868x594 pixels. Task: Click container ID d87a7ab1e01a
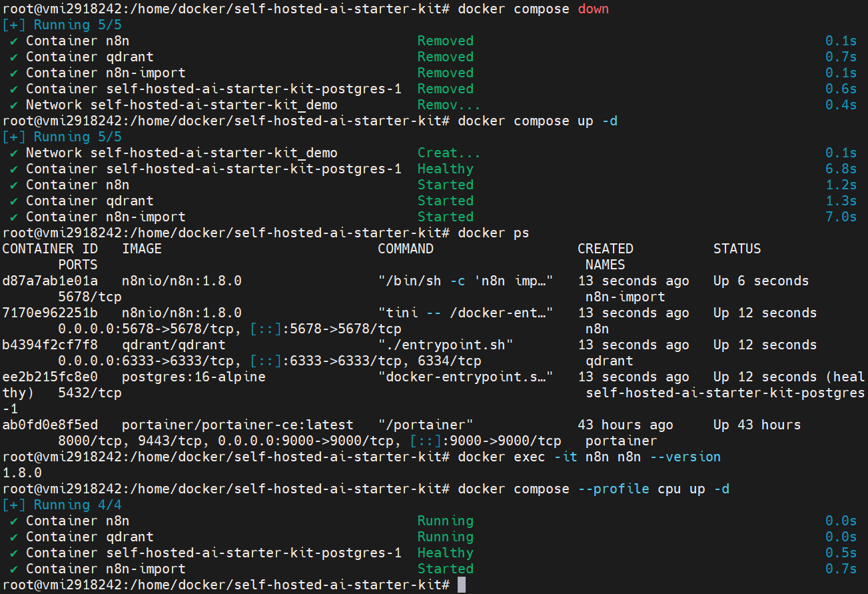pyautogui.click(x=50, y=281)
